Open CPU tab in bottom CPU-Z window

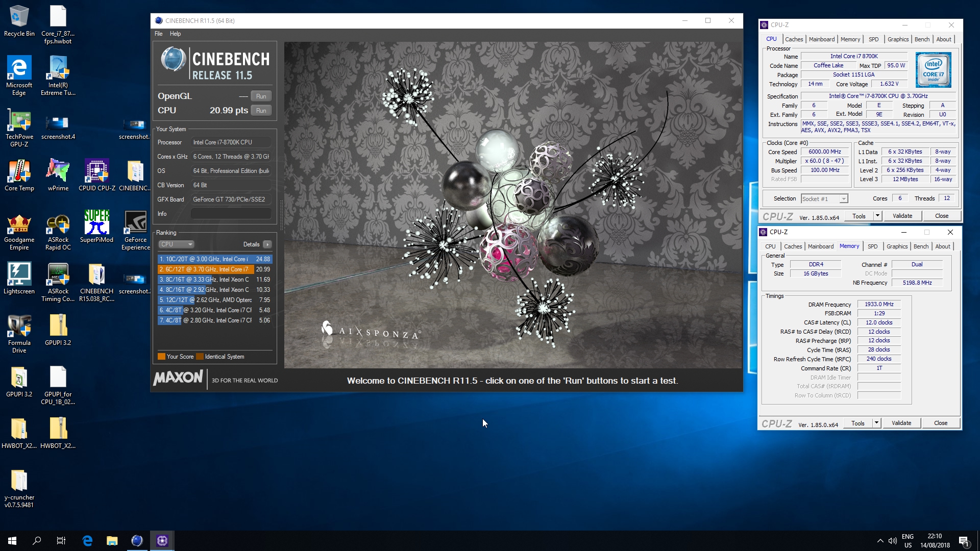pyautogui.click(x=770, y=246)
